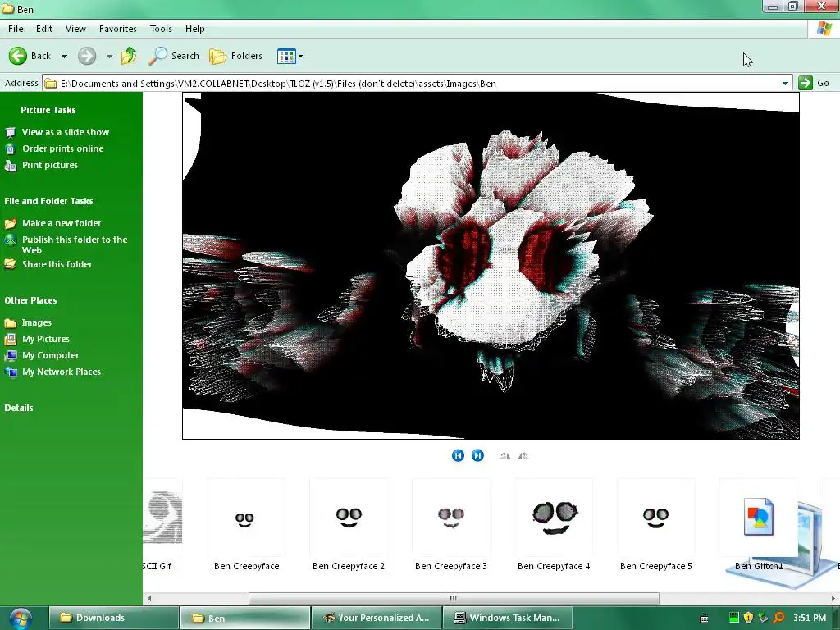The width and height of the screenshot is (840, 630).
Task: Click Print pictures task
Action: 50,165
